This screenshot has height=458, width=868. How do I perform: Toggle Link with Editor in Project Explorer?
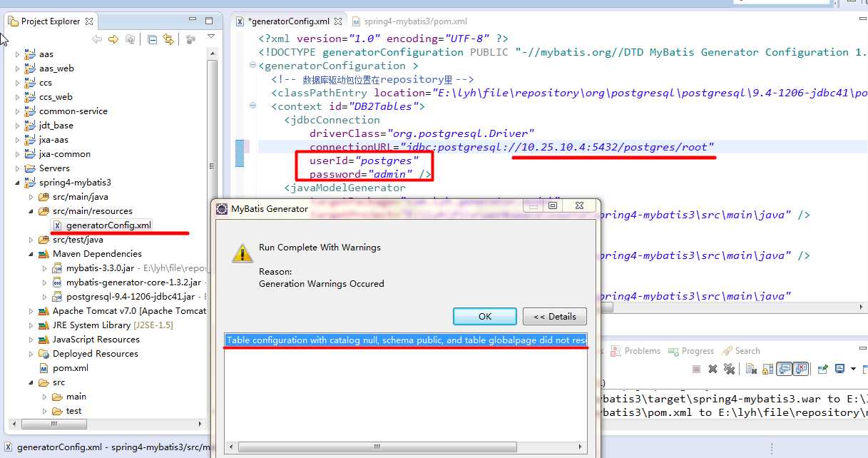pos(168,39)
